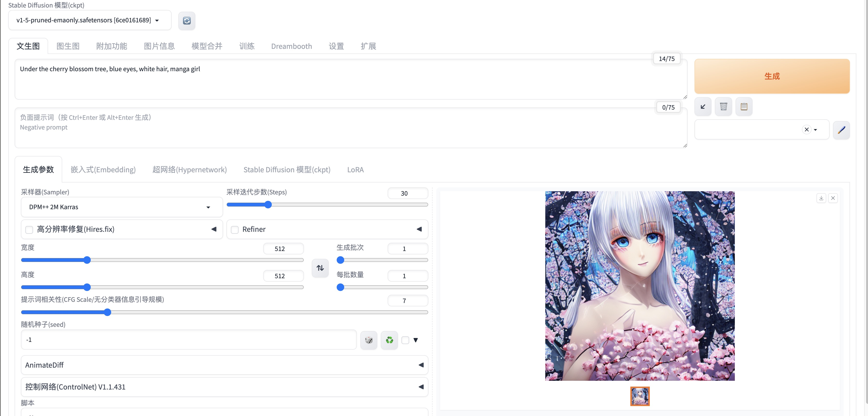
Task: Click the 每批数量 value field
Action: [x=408, y=276]
